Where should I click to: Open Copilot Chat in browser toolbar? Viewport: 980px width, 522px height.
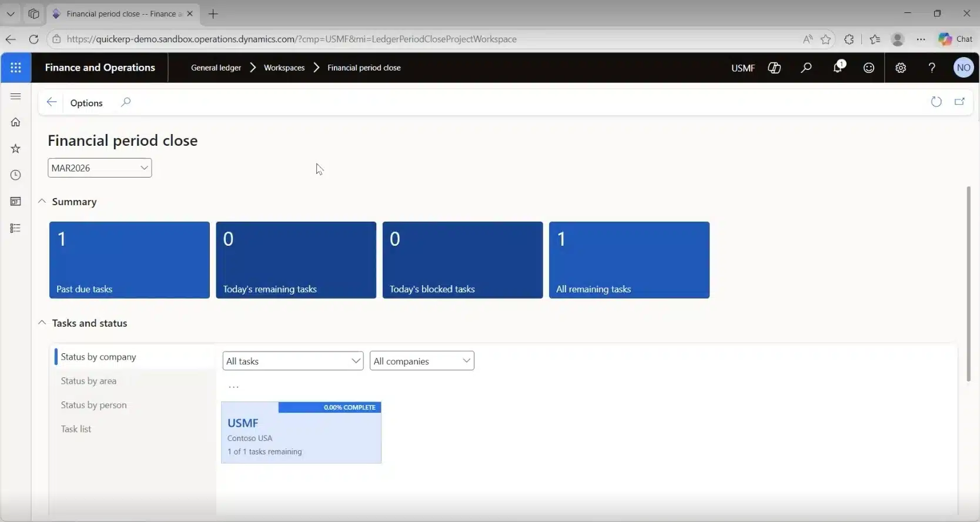[x=955, y=39]
